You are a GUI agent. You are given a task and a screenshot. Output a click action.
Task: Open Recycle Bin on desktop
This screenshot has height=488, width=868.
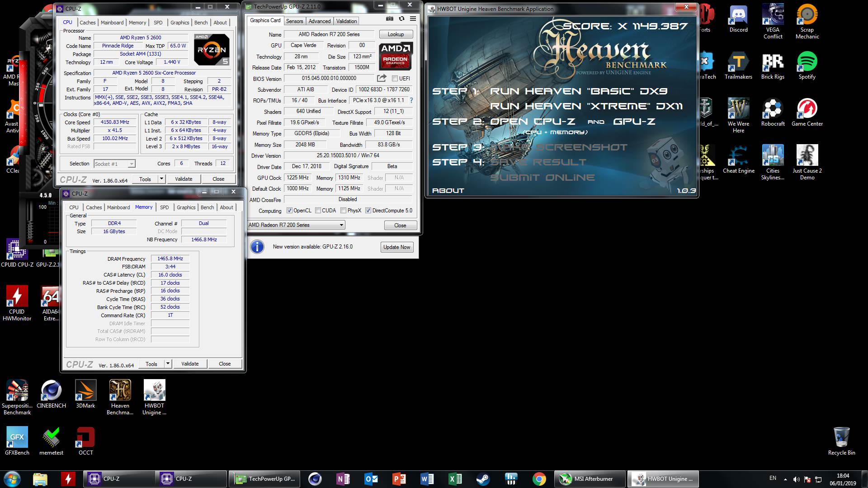click(x=841, y=441)
